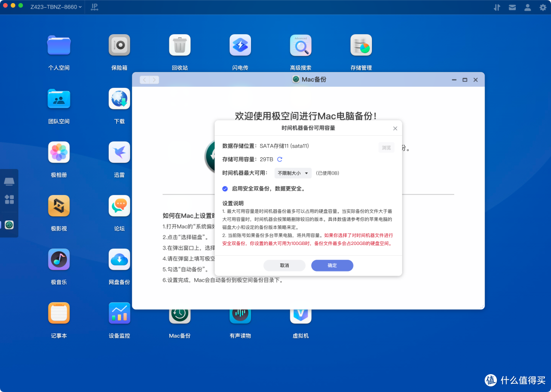Click the 浏览 browse button
This screenshot has width=551, height=392.
tap(386, 148)
